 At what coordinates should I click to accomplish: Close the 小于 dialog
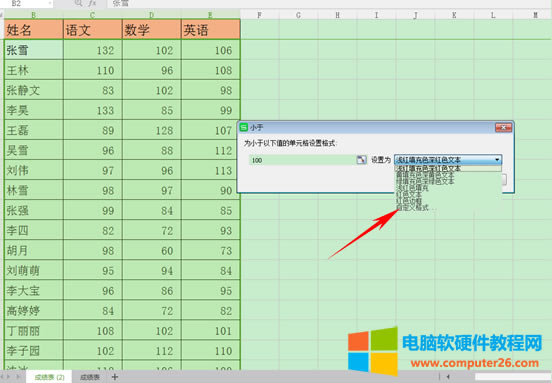point(503,127)
